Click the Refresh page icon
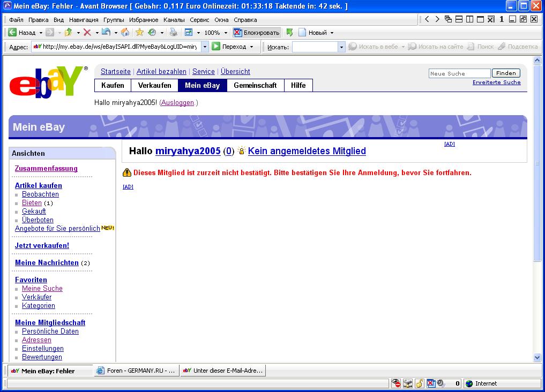The image size is (545, 392). [106, 32]
